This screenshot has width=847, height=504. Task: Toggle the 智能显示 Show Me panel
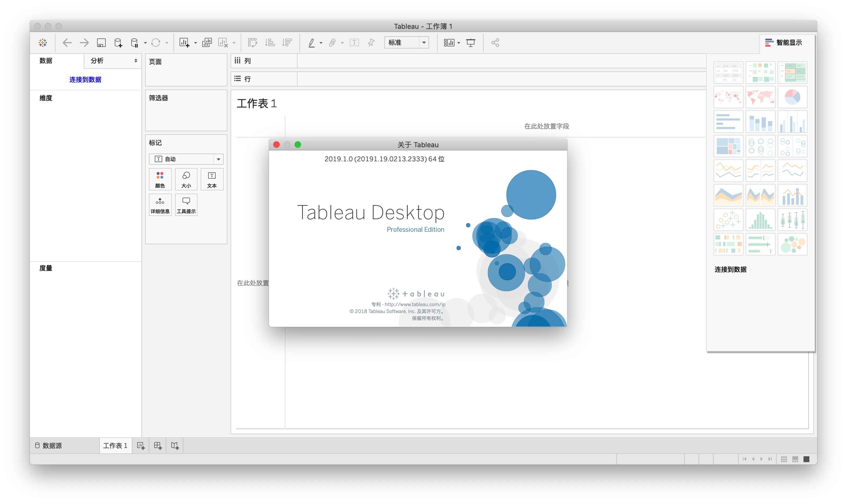tap(783, 42)
